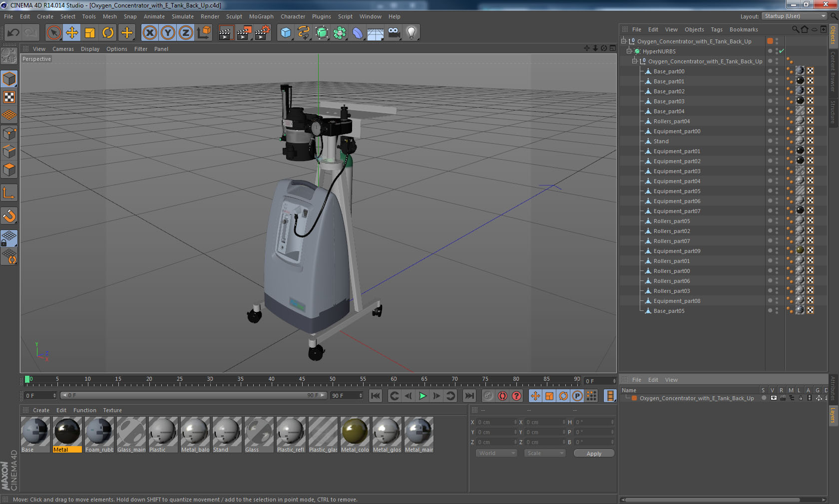Activate the Scale tool

click(90, 33)
